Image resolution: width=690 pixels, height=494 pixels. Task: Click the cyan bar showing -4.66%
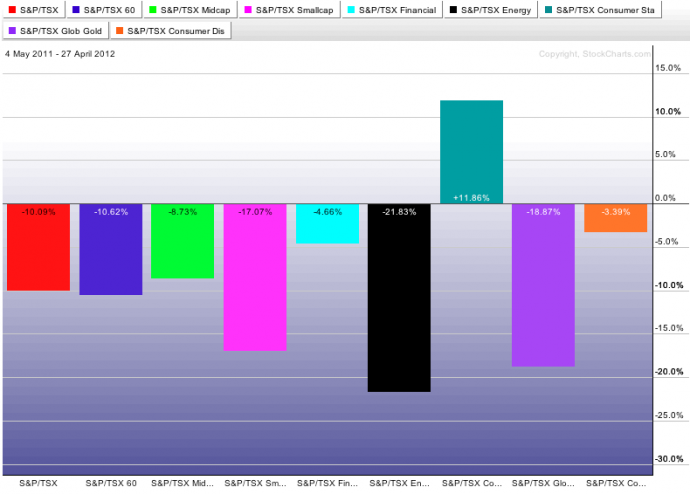click(327, 225)
